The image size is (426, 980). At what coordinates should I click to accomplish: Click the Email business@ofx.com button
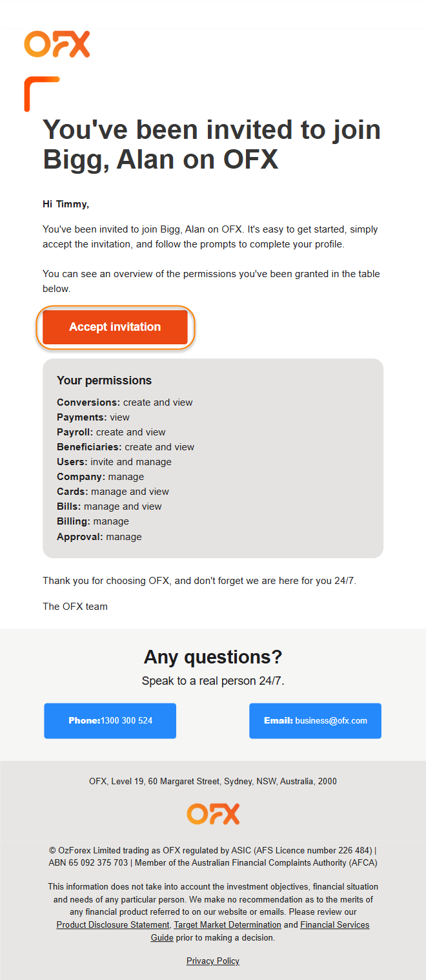[315, 720]
